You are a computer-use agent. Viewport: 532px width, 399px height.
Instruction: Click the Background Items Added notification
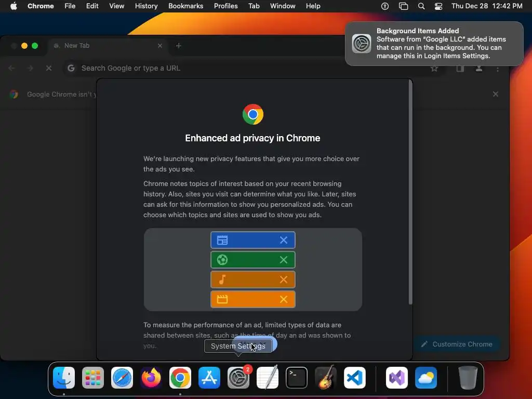tap(434, 44)
